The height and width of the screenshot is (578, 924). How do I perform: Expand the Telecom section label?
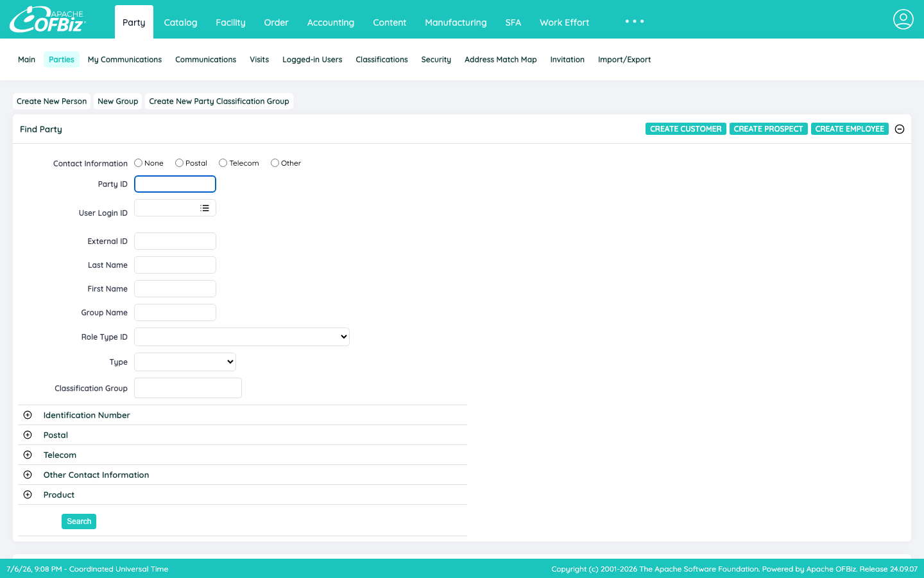60,455
